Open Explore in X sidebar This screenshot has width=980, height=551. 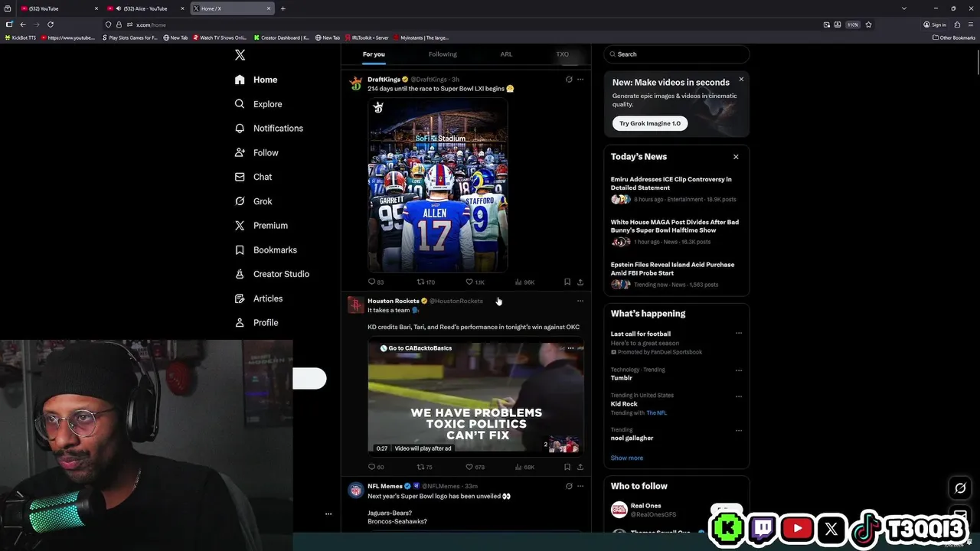click(259, 104)
